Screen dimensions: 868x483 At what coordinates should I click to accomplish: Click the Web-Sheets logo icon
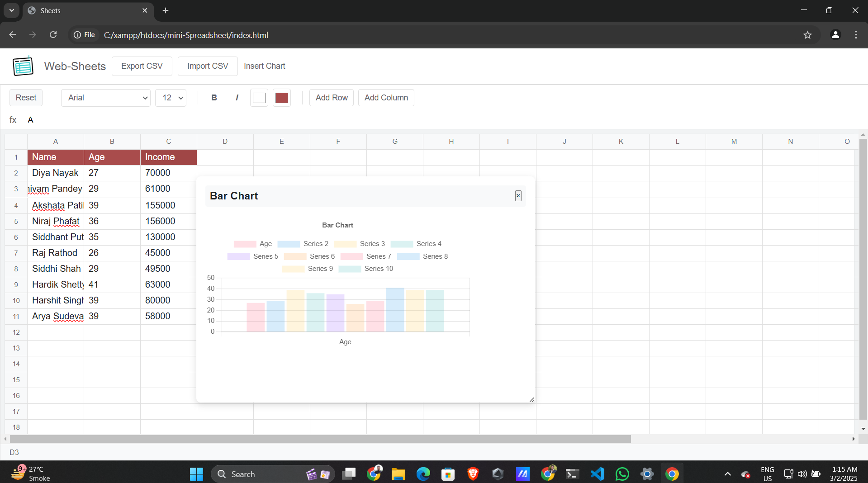coord(23,66)
